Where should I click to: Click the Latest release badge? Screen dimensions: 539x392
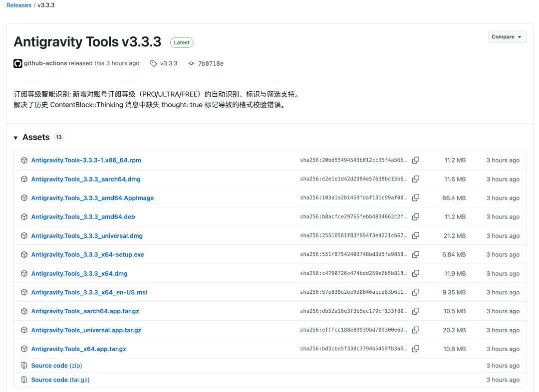pyautogui.click(x=181, y=43)
